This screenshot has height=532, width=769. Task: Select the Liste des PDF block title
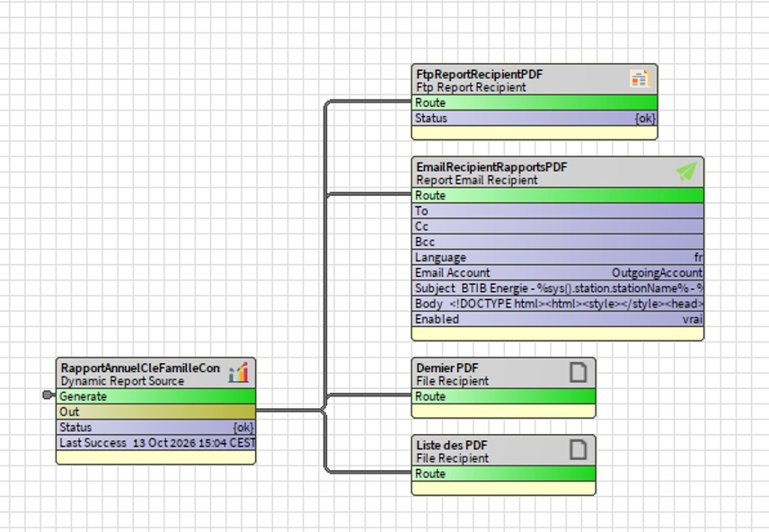[x=452, y=445]
